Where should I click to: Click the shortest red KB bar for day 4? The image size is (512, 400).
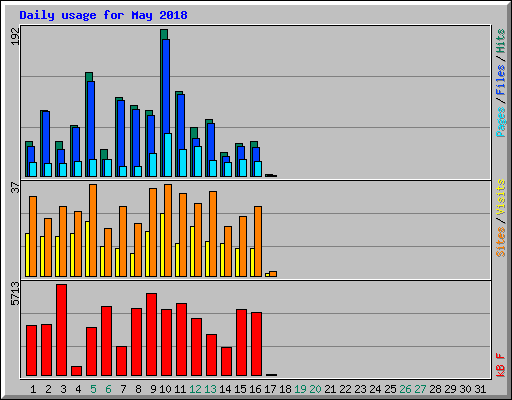pos(76,371)
